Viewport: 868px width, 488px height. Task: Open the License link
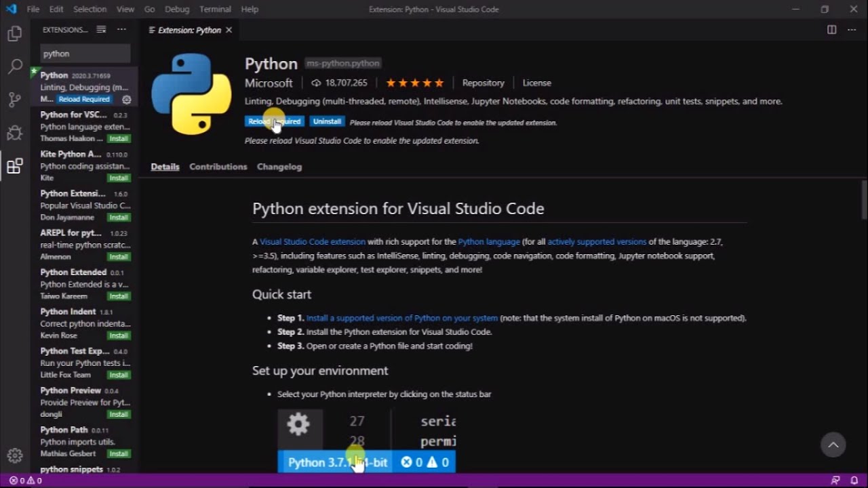pyautogui.click(x=537, y=83)
